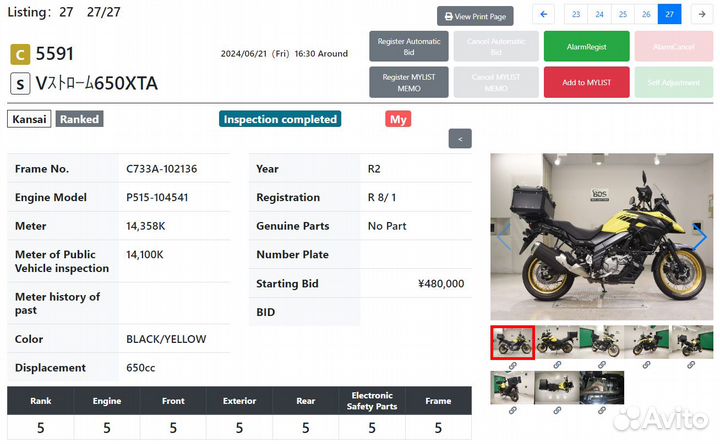
Task: Click the Electronic Safety Parts header
Action: pos(372,401)
